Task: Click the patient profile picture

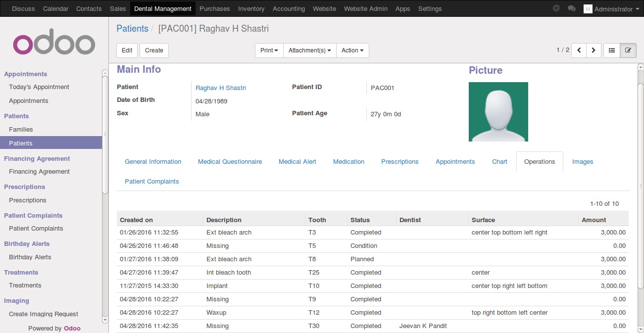Action: [498, 112]
